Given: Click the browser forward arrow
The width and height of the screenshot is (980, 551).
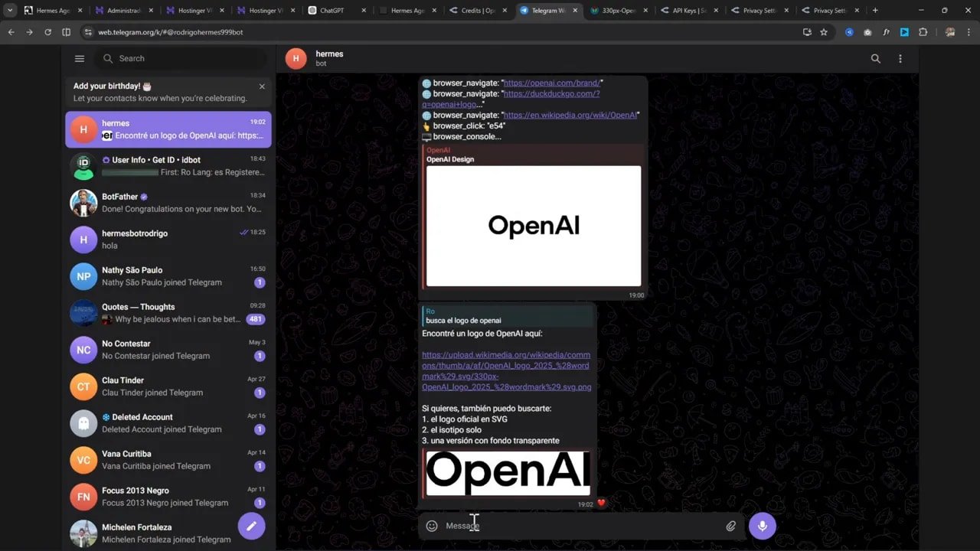Looking at the screenshot, I should (29, 32).
